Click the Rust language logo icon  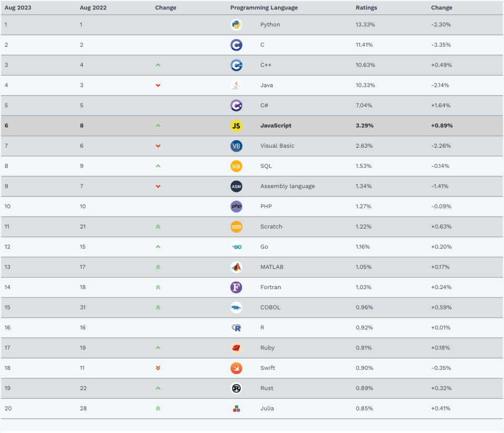(236, 388)
